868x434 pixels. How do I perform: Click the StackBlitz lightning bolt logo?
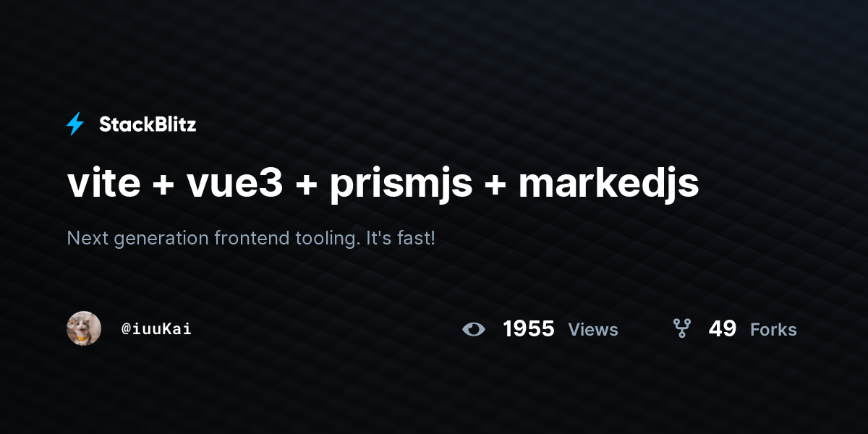click(x=75, y=124)
